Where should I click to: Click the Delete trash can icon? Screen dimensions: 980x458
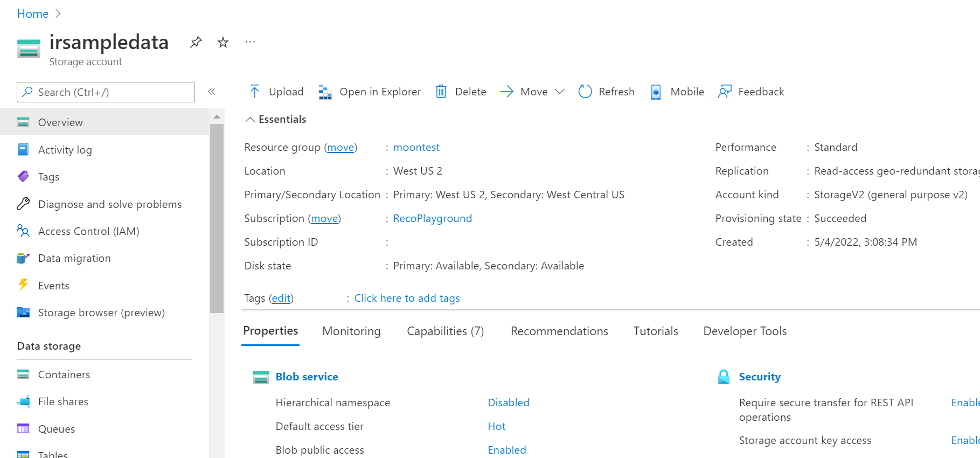[x=441, y=92]
